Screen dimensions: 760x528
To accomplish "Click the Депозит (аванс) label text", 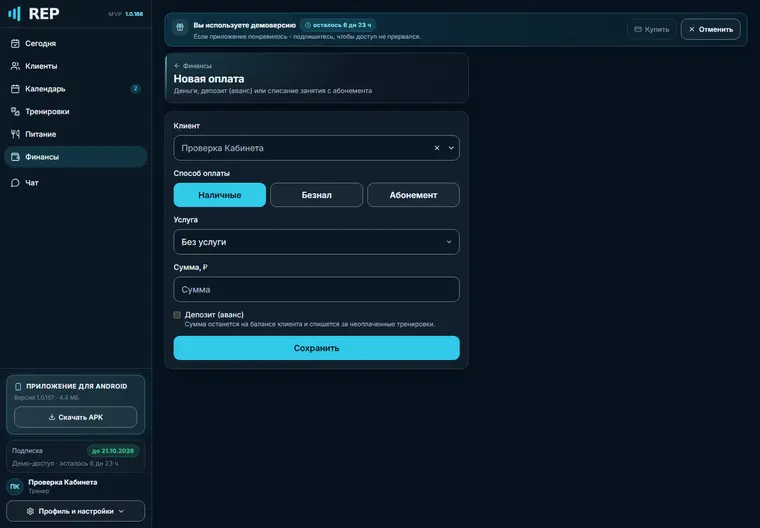I will [214, 315].
